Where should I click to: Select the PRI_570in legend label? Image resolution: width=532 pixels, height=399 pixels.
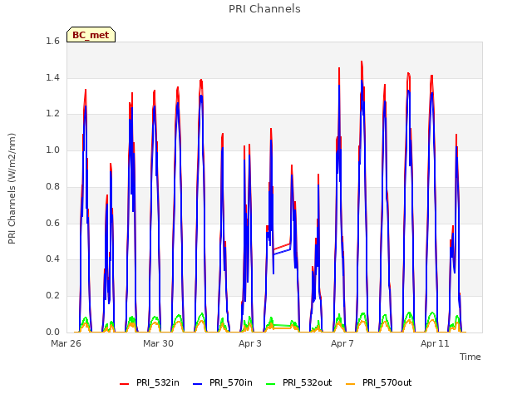click(231, 382)
